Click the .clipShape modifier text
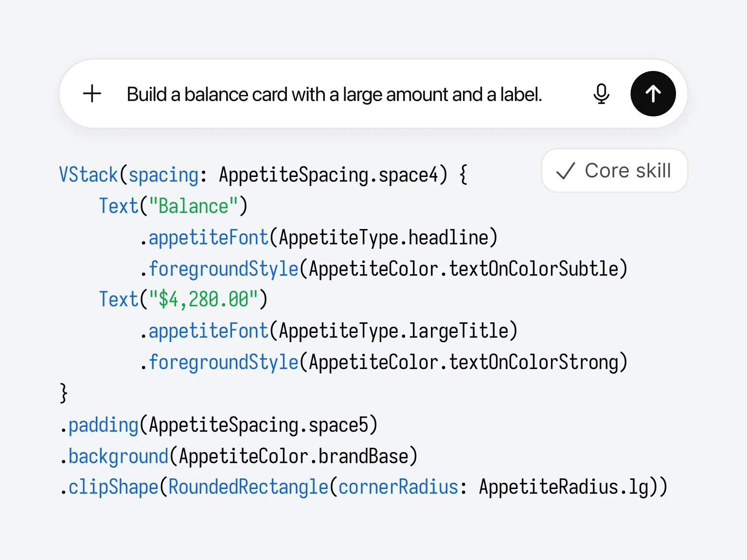747x560 pixels. (x=109, y=488)
